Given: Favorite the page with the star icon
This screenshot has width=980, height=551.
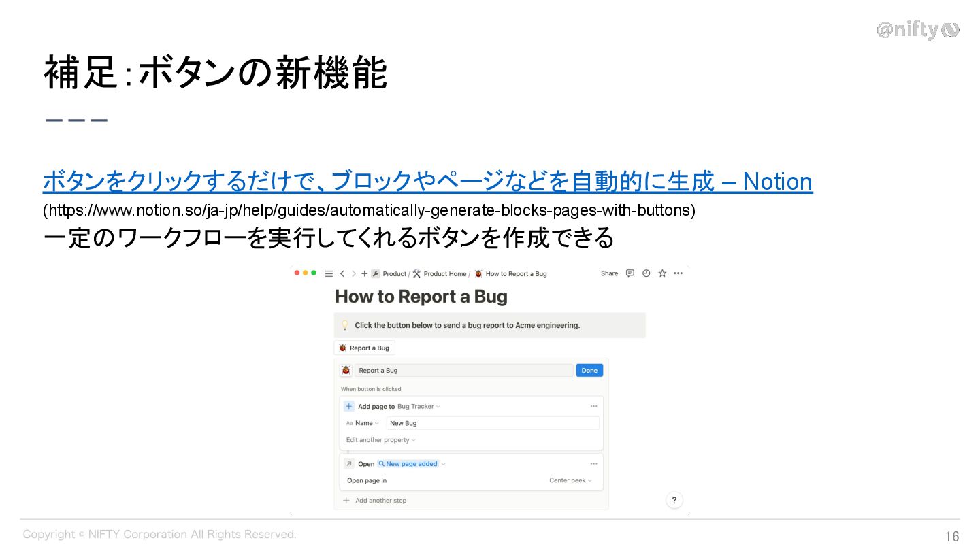Looking at the screenshot, I should point(662,273).
